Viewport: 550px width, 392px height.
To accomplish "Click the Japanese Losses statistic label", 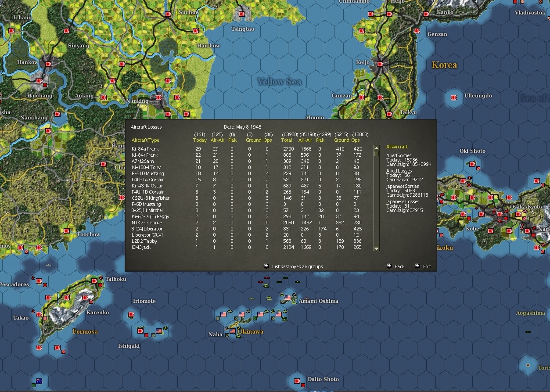I will click(x=403, y=201).
